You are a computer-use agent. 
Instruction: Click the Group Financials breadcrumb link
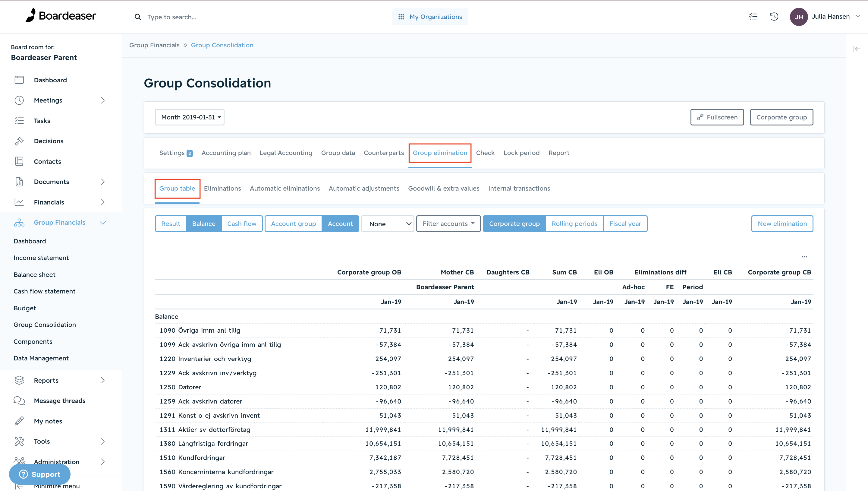pyautogui.click(x=154, y=45)
